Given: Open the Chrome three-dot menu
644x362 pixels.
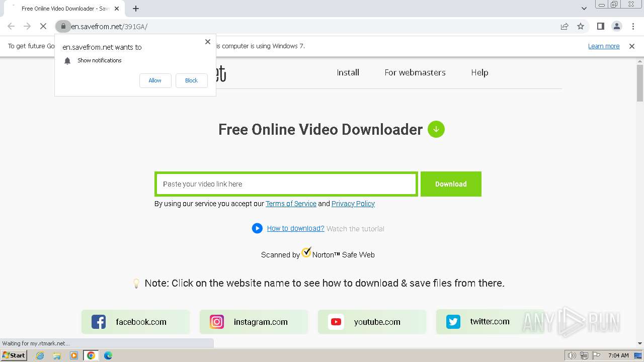Looking at the screenshot, I should pos(633,26).
